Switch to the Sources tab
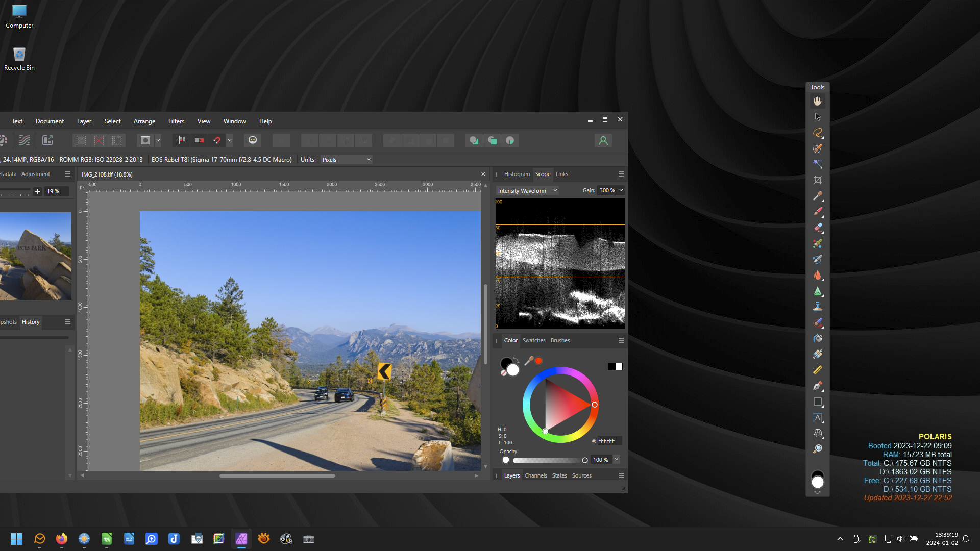The width and height of the screenshot is (980, 551). click(x=581, y=475)
